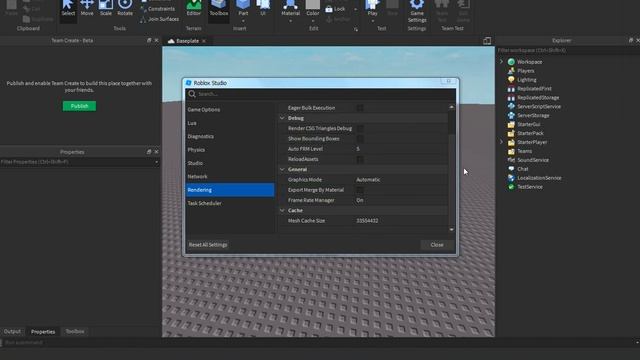Switch to the bottom Toolbox tab

tap(75, 331)
